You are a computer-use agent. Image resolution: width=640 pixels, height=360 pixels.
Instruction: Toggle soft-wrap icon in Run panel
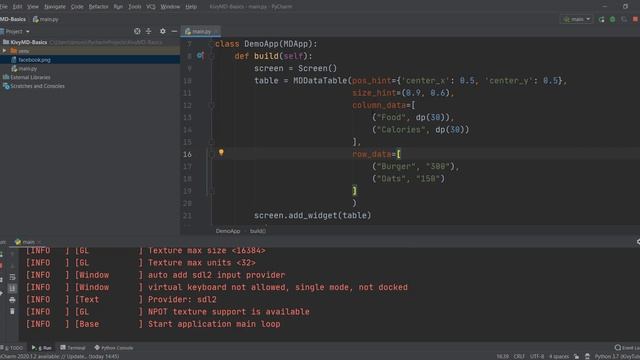click(12, 277)
